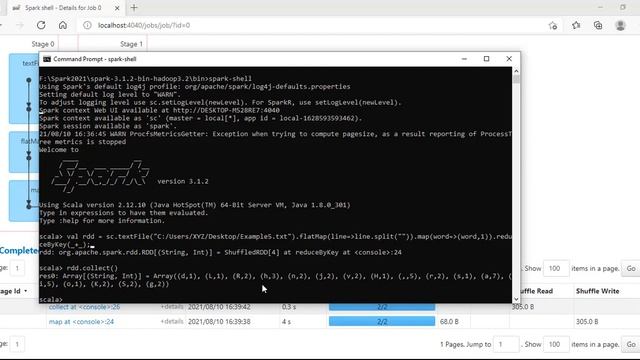Close the Command Prompt spark-shell window
Viewport: 640px width, 360px height.
pos(509,59)
